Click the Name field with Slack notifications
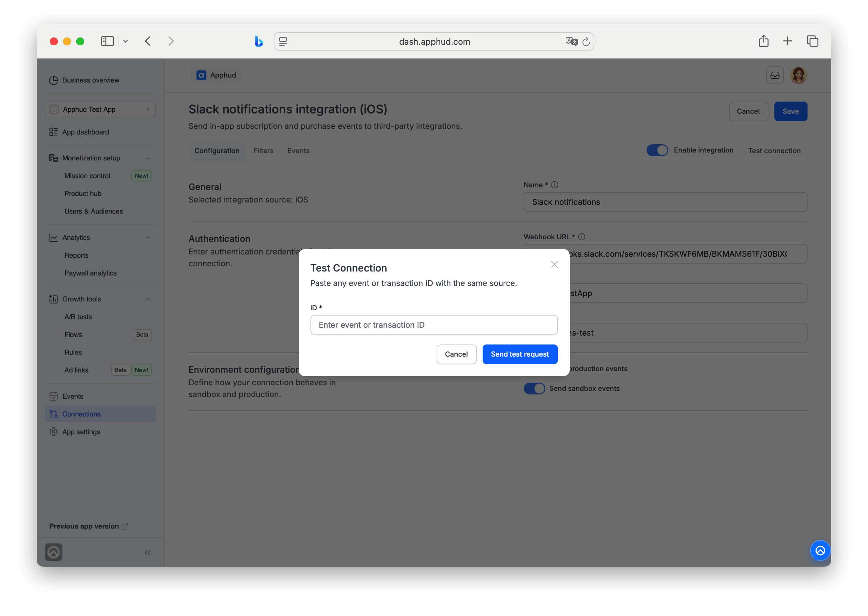Image resolution: width=868 pixels, height=616 pixels. (665, 202)
